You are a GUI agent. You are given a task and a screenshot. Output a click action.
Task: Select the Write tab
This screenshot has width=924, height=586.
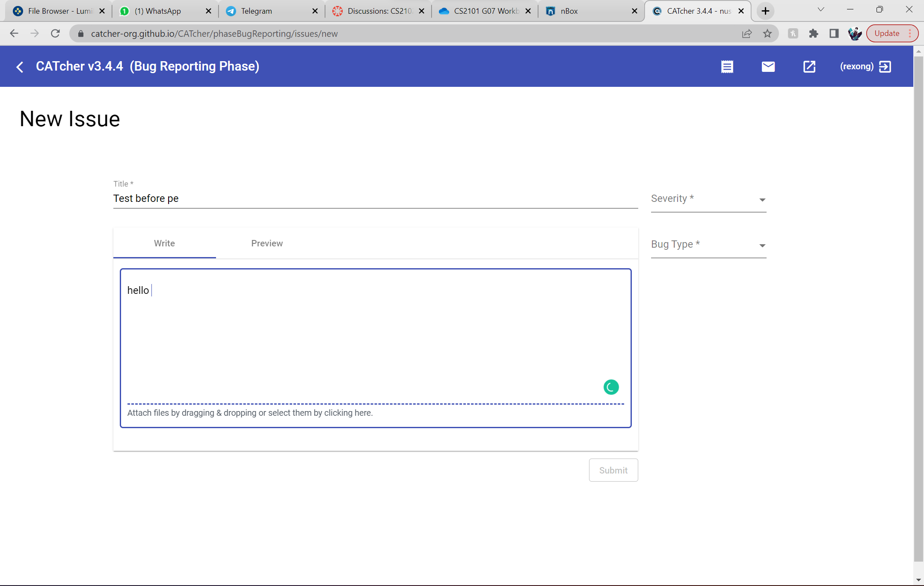click(x=164, y=243)
